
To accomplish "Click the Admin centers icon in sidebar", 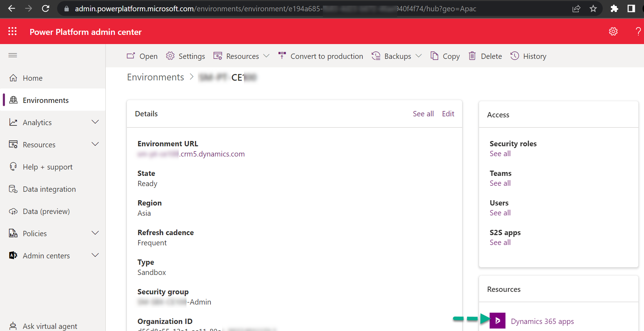I will tap(13, 256).
